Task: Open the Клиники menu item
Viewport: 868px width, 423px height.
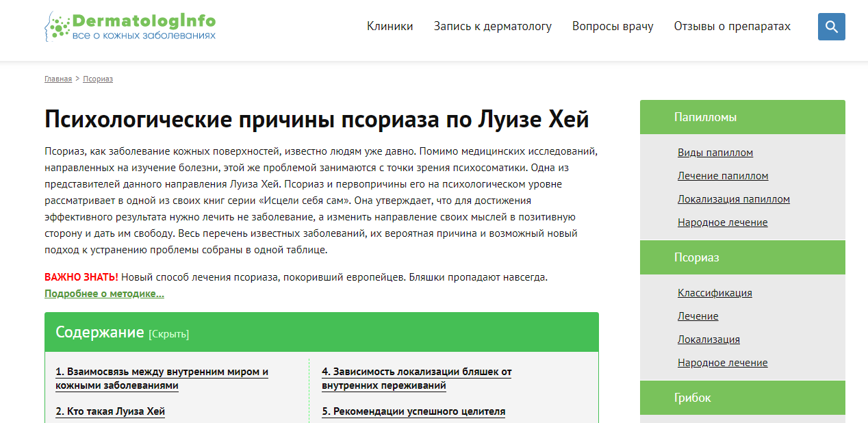Action: coord(390,27)
